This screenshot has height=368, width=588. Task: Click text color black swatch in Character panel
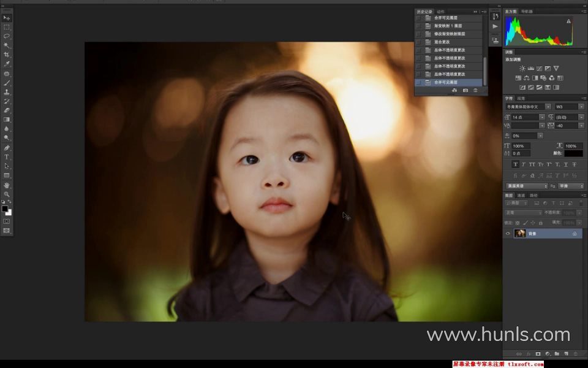click(x=574, y=153)
